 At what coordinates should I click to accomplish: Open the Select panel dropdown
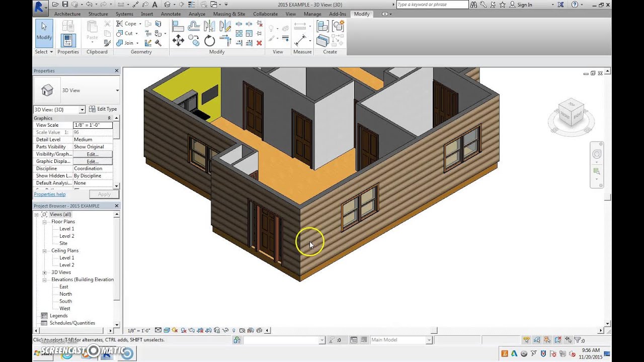[x=44, y=52]
